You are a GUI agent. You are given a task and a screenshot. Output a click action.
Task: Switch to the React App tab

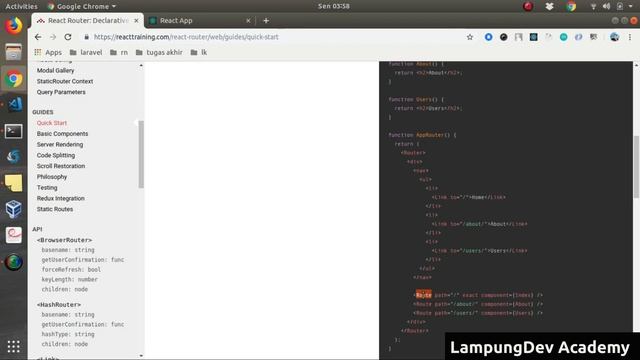200,20
